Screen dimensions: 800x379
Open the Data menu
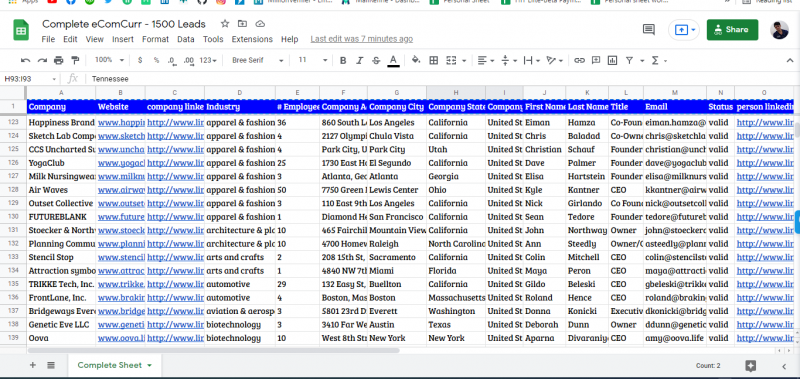(186, 39)
